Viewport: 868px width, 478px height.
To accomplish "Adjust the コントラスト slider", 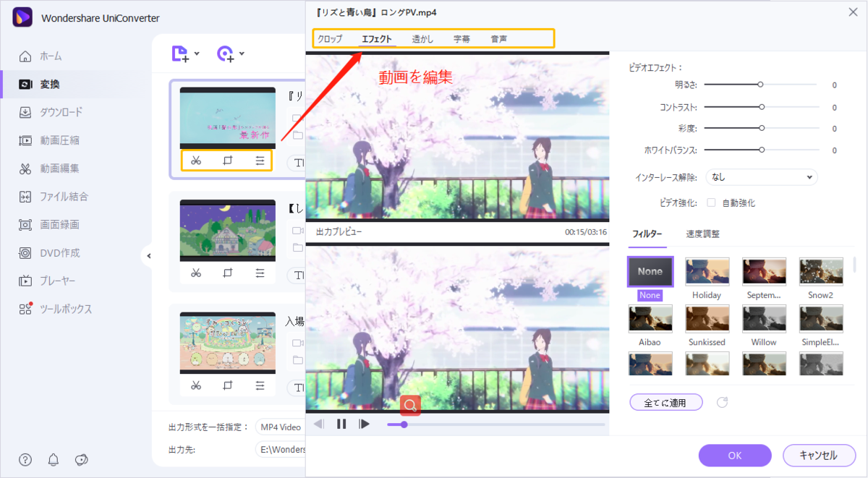I will pyautogui.click(x=760, y=107).
